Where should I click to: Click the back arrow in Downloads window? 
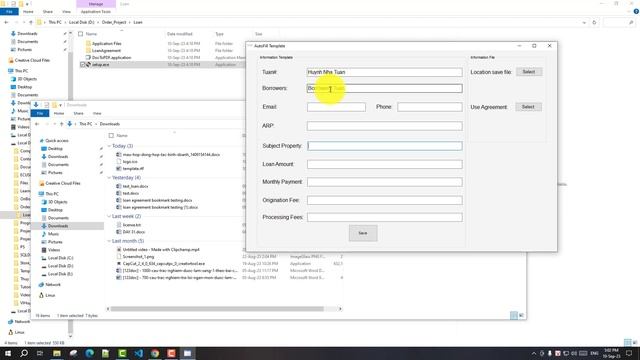point(37,124)
